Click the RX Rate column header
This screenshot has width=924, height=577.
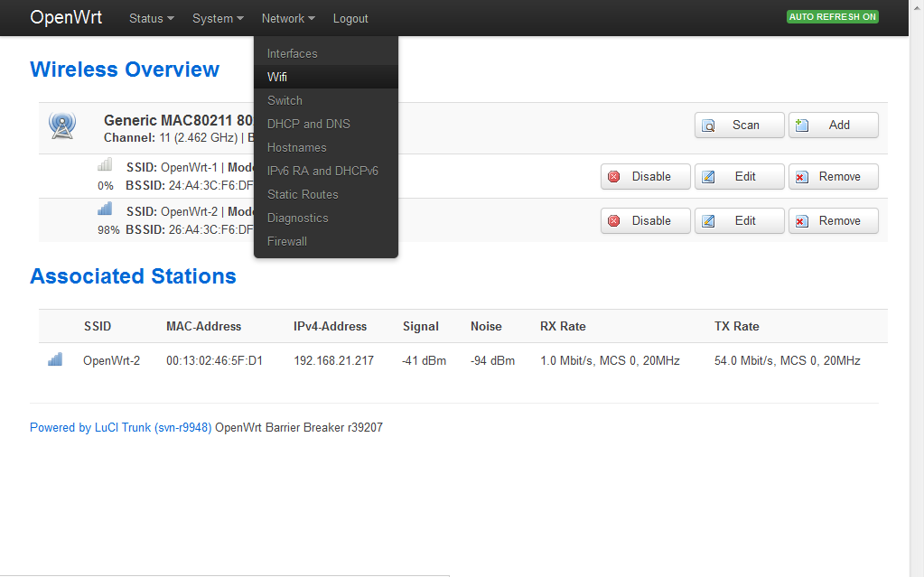point(563,327)
